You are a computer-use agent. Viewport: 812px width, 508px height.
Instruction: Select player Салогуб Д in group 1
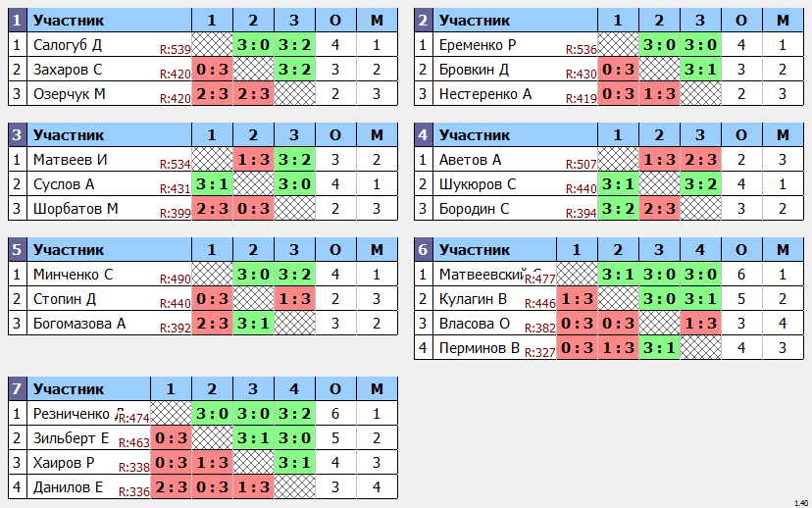[68, 45]
